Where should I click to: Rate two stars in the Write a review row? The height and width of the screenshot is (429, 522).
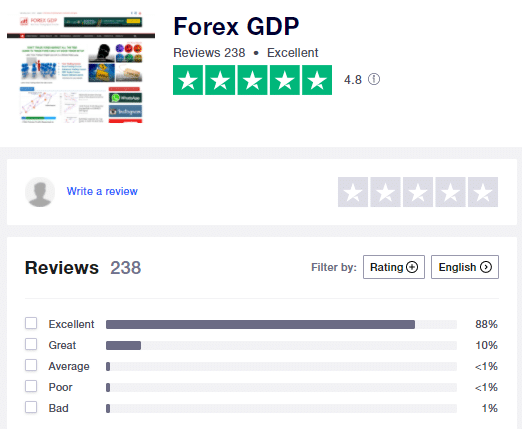click(x=385, y=192)
